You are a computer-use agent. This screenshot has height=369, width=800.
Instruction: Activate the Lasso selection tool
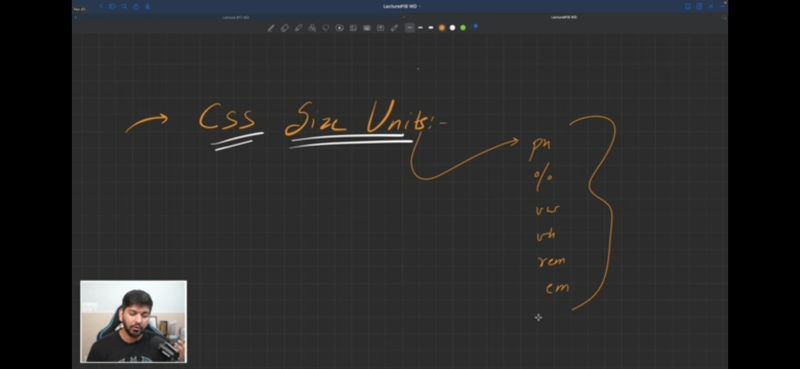point(326,28)
